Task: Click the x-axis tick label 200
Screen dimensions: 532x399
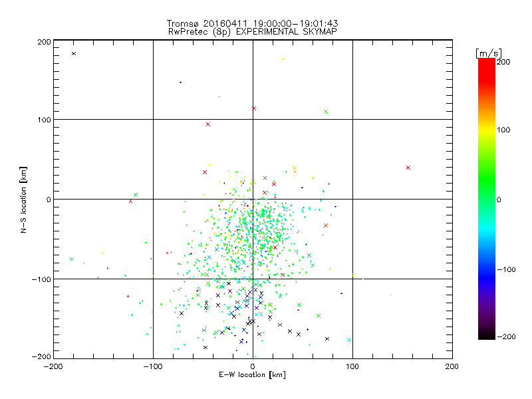Action: pyautogui.click(x=452, y=366)
